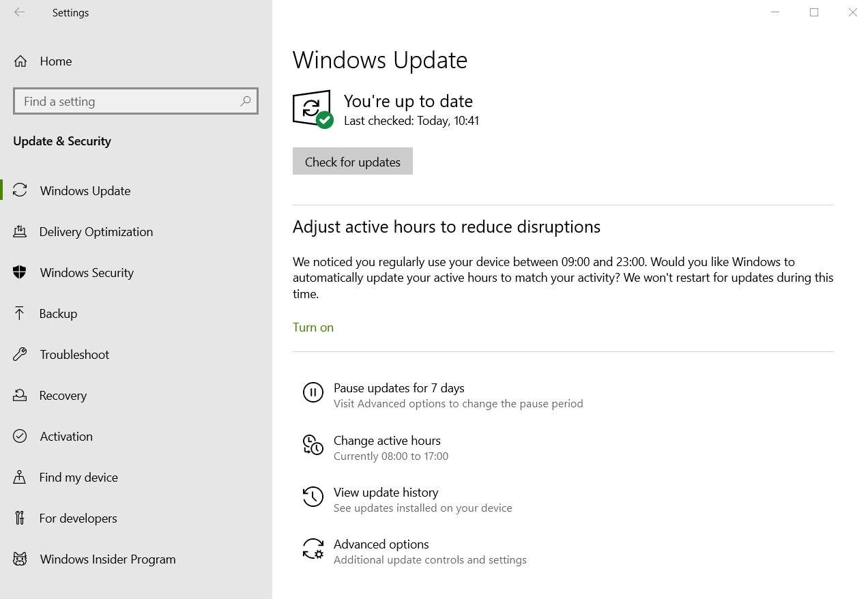
Task: Click the Backup upload arrow icon
Action: 20,313
